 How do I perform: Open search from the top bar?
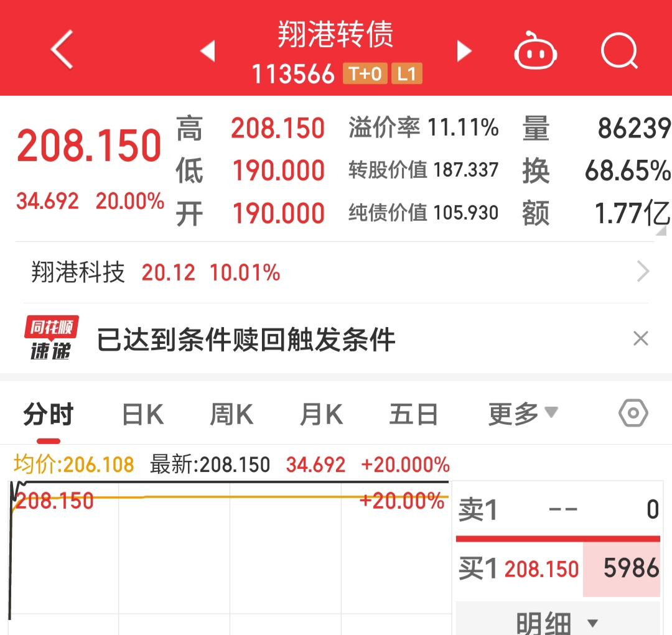pyautogui.click(x=619, y=51)
